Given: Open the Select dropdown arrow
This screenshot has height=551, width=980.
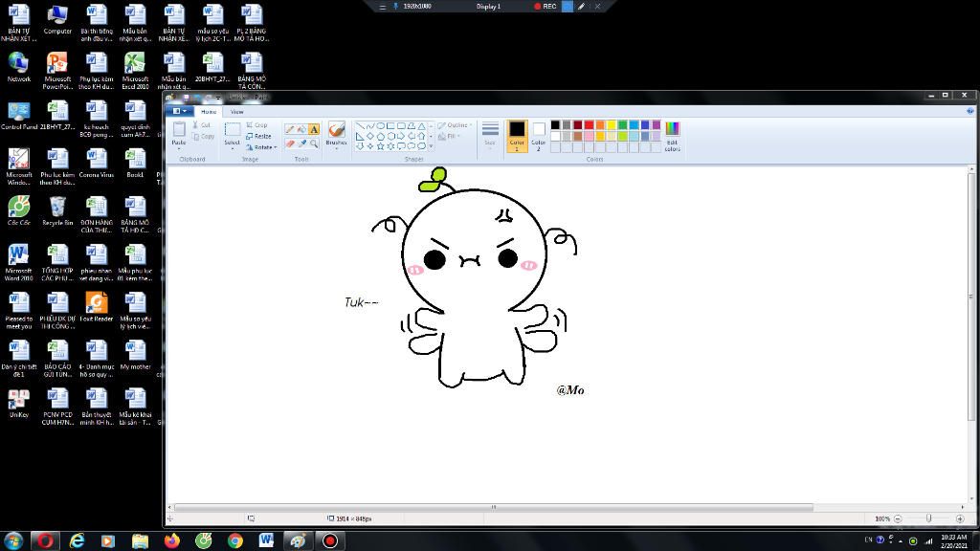Looking at the screenshot, I should [232, 146].
